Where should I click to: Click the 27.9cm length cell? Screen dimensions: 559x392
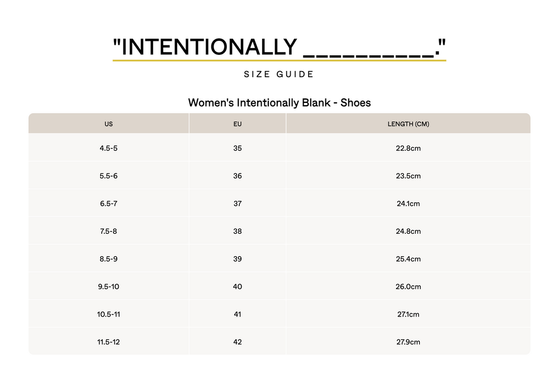[408, 342]
